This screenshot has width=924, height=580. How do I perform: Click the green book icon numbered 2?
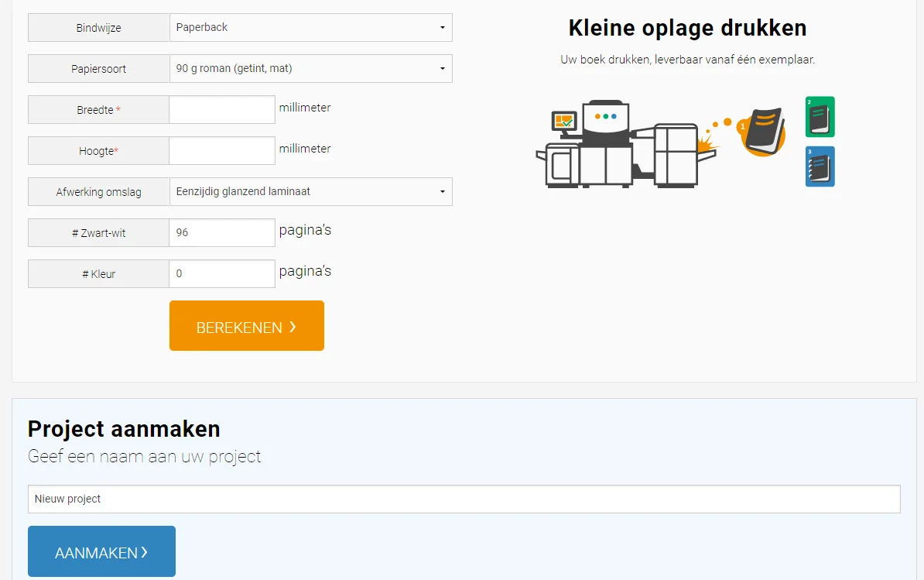click(820, 117)
